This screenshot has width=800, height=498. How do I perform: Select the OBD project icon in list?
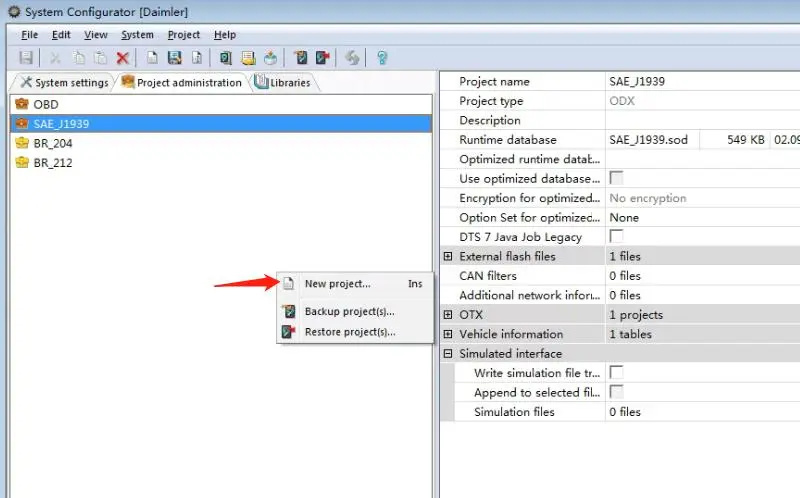click(22, 104)
